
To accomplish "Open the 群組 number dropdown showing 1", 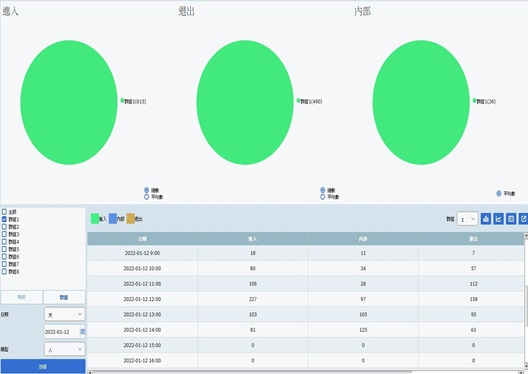I will point(467,219).
